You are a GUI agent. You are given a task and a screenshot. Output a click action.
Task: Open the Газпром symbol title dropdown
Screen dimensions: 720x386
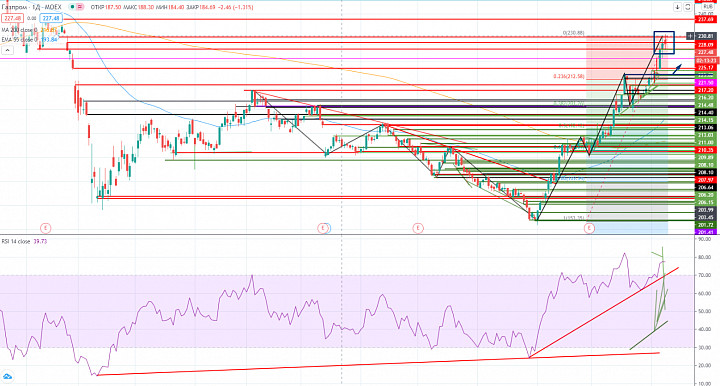tap(31, 7)
